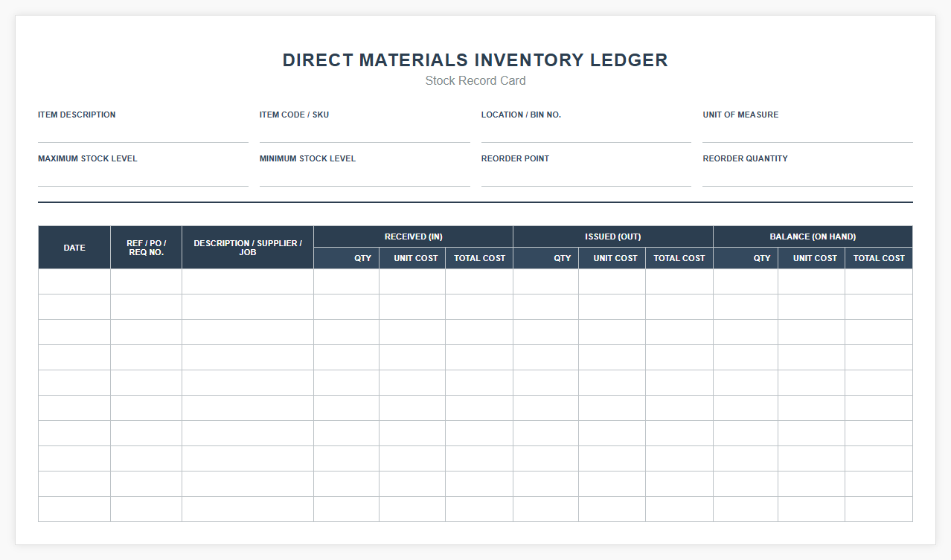Click the Location / Bin No. input line

[586, 132]
